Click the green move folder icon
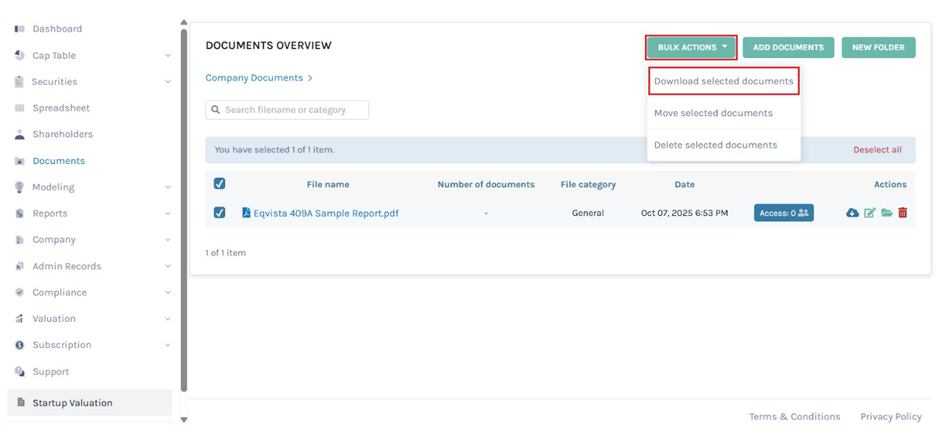This screenshot has height=434, width=939. 886,213
